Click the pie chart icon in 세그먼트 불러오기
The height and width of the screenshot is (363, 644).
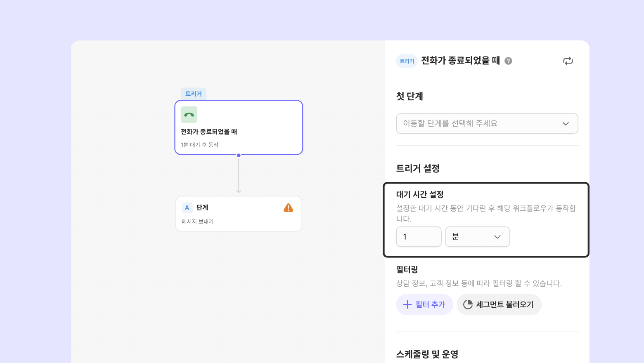(x=468, y=304)
